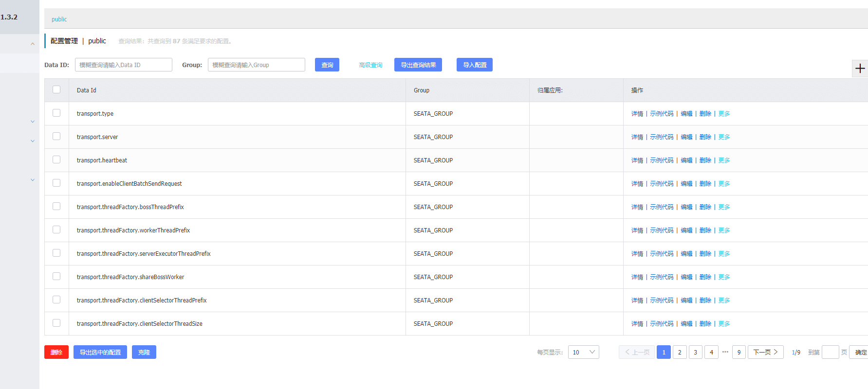
Task: Click 导出查询结果 export results button
Action: click(x=418, y=65)
